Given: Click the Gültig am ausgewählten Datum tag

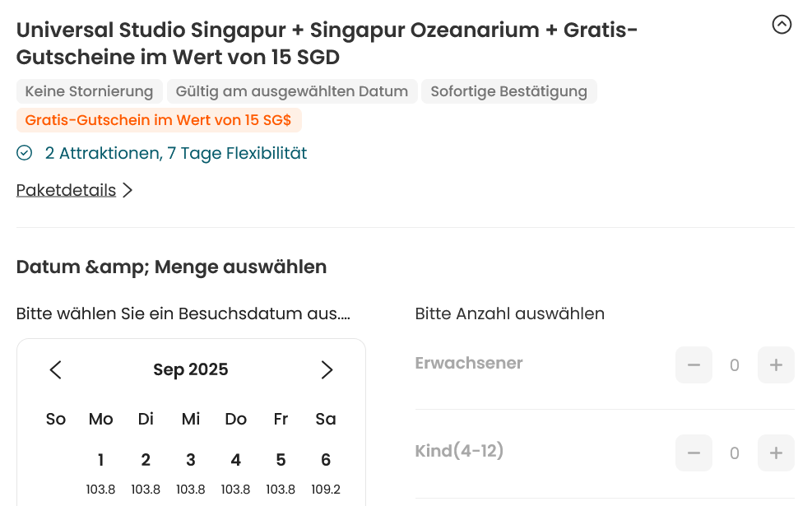Looking at the screenshot, I should pos(292,91).
